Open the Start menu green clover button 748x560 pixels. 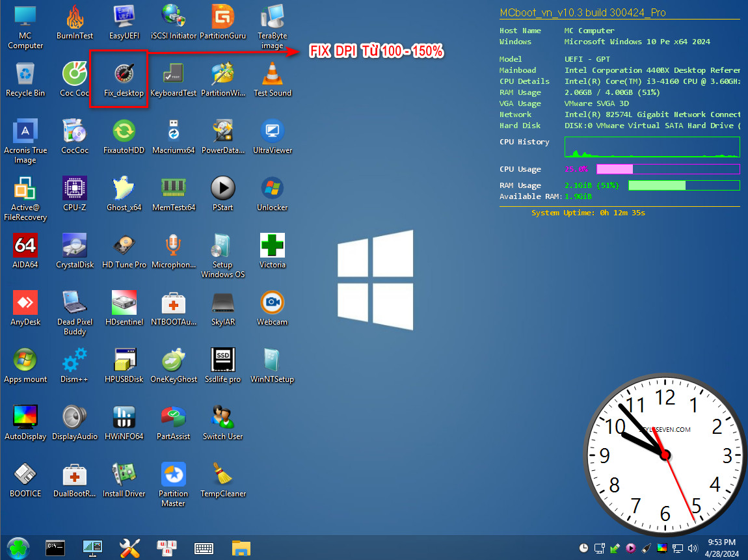18,548
